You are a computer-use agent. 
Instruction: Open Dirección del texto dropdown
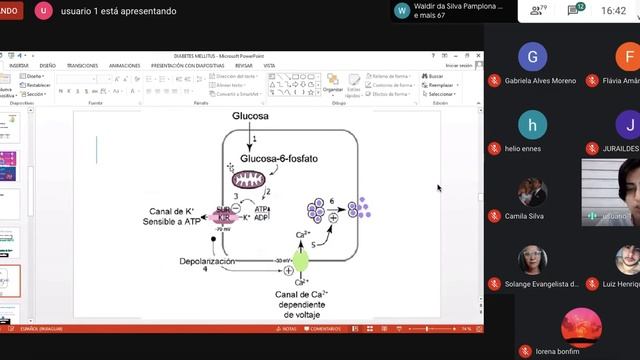233,76
